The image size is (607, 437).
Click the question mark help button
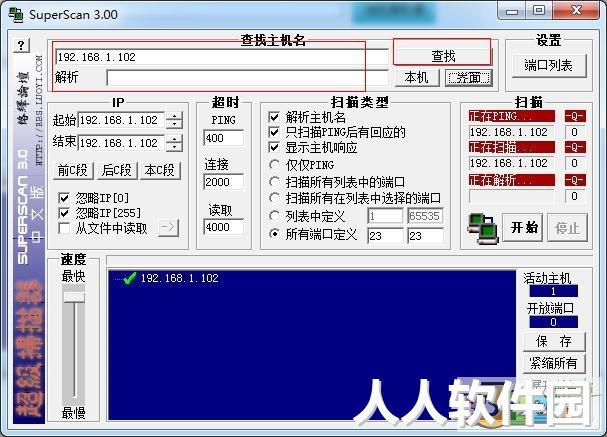(x=21, y=46)
